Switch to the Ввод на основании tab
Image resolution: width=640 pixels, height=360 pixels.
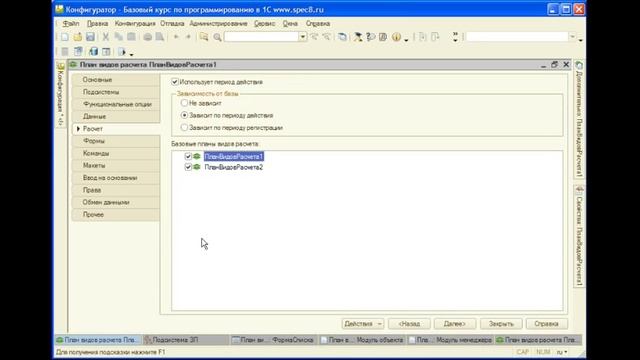(116, 178)
